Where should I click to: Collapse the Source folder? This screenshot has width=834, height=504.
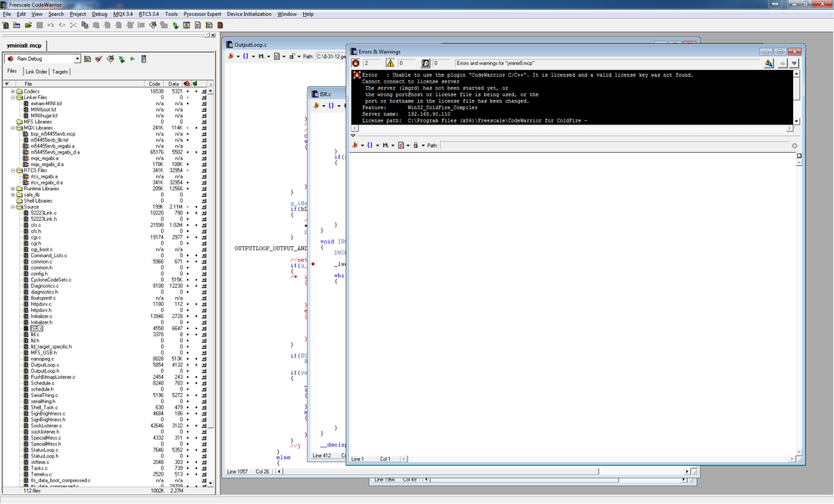(13, 207)
